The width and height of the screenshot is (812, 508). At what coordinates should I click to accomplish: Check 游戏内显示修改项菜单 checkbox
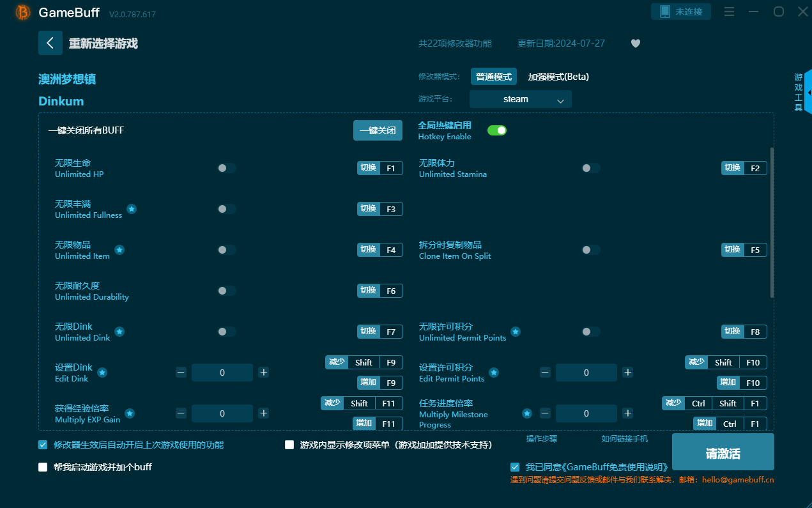289,445
